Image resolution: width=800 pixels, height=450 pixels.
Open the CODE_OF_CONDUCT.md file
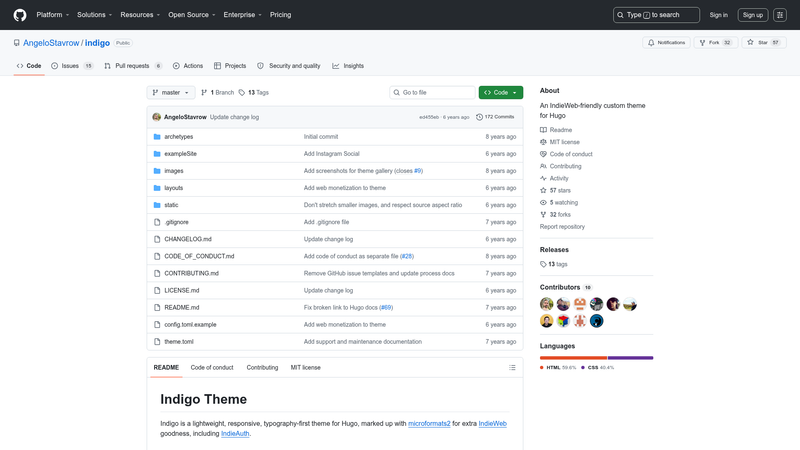tap(199, 256)
